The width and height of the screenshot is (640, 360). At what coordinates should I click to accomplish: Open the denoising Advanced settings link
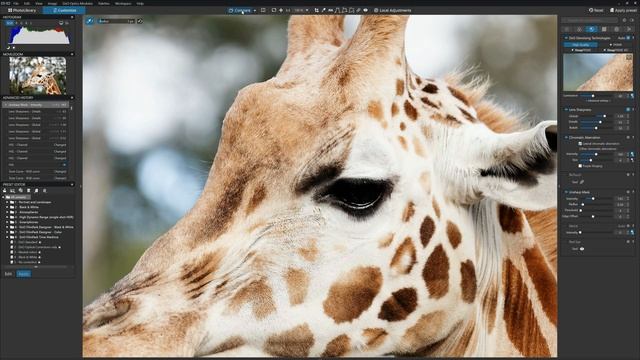pos(598,100)
